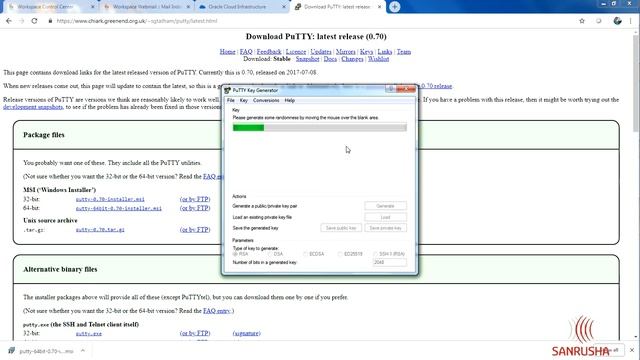Open the browser profile avatar icon
This screenshot has width=640, height=360.
coord(617,21)
